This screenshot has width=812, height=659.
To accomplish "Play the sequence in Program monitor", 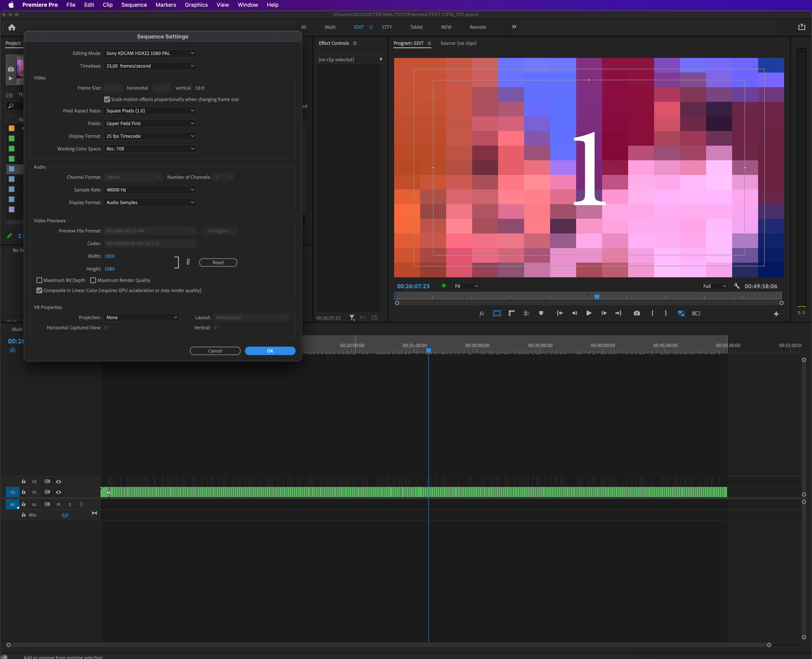I will click(x=589, y=313).
